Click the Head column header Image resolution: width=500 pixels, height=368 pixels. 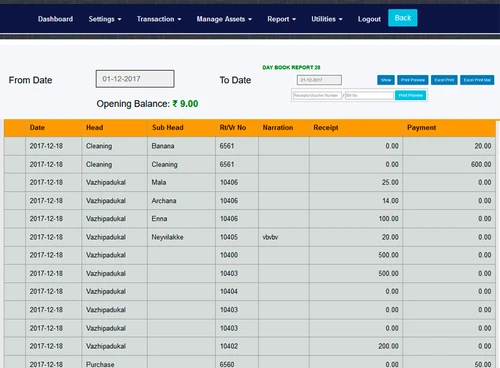point(114,128)
